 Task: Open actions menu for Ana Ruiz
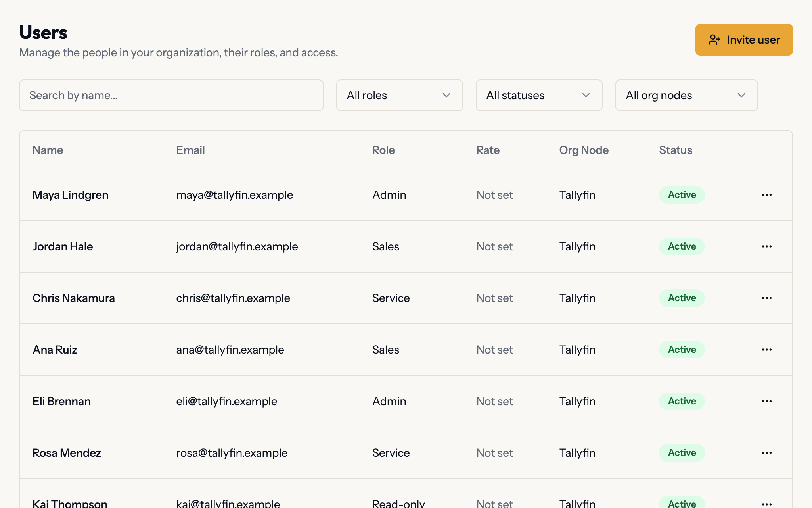click(x=766, y=350)
